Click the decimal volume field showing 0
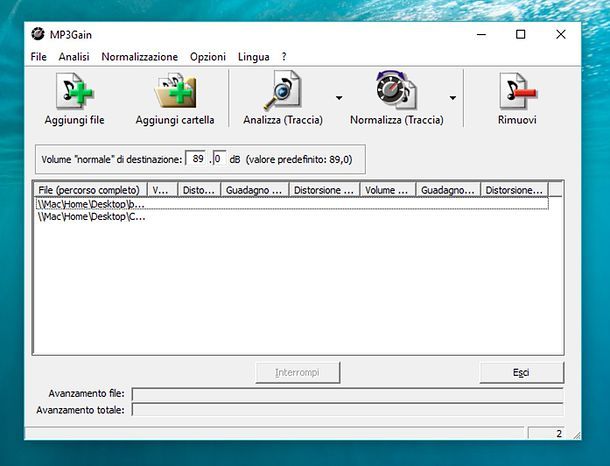This screenshot has width=610, height=466. 219,159
